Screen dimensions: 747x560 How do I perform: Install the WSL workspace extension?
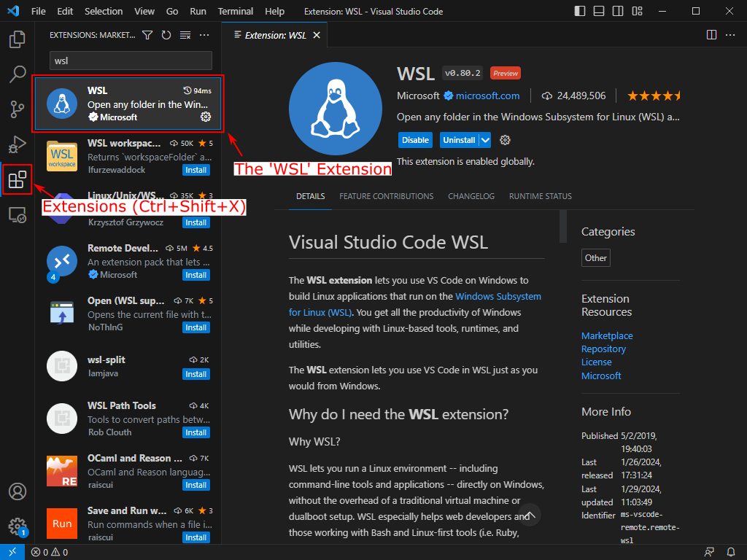tap(196, 170)
